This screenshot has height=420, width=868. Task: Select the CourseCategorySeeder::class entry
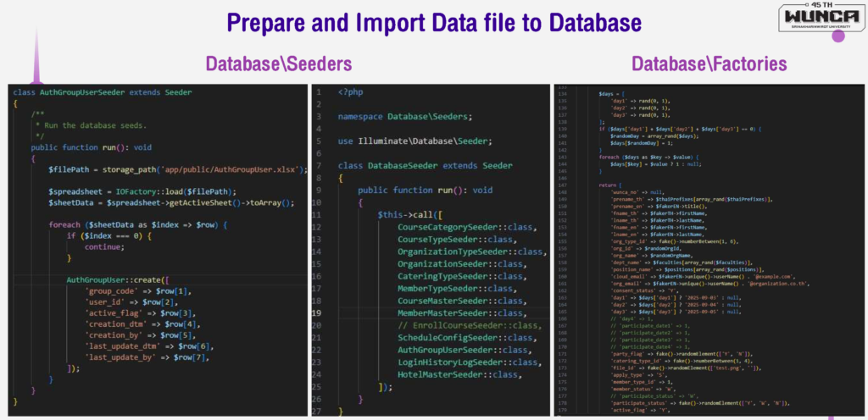[468, 227]
